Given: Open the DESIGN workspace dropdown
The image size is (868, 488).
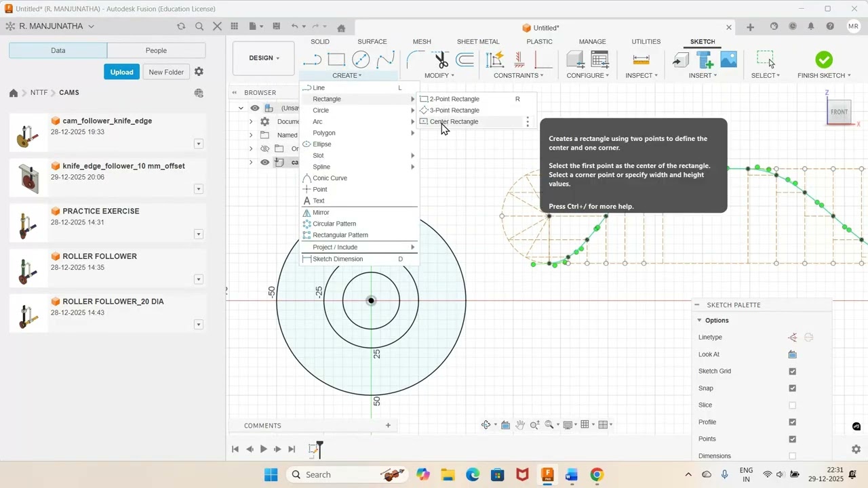Looking at the screenshot, I should pyautogui.click(x=264, y=58).
